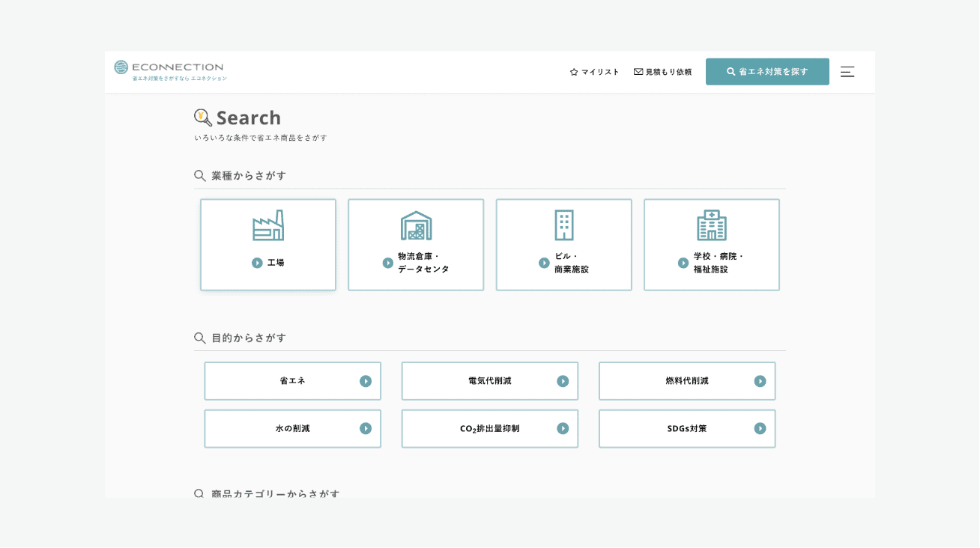Click the office building icon for ビル・商業施設
This screenshot has height=548, width=980.
[x=564, y=225]
